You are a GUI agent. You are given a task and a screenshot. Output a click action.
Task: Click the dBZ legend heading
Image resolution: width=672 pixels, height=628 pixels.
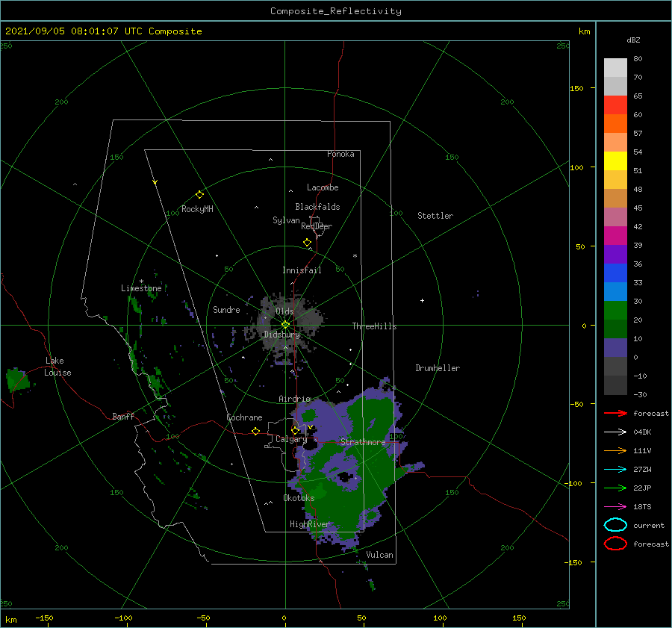[x=633, y=40]
